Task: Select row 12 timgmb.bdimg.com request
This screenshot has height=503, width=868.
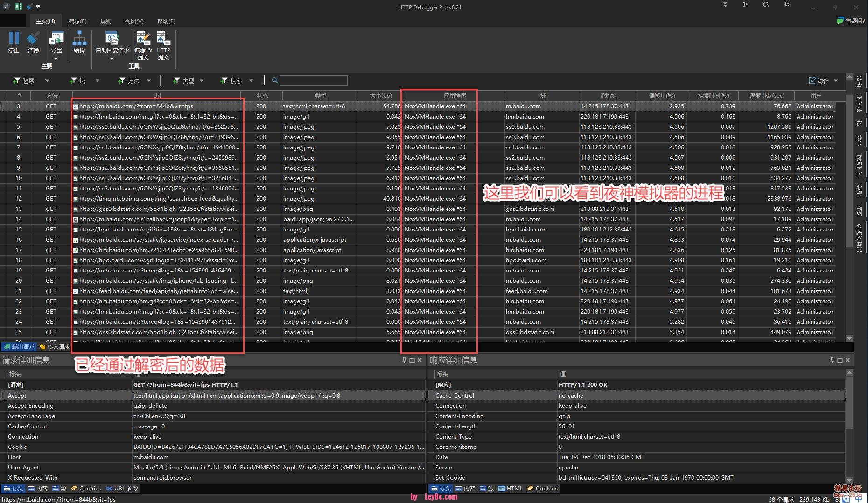Action: (418, 199)
